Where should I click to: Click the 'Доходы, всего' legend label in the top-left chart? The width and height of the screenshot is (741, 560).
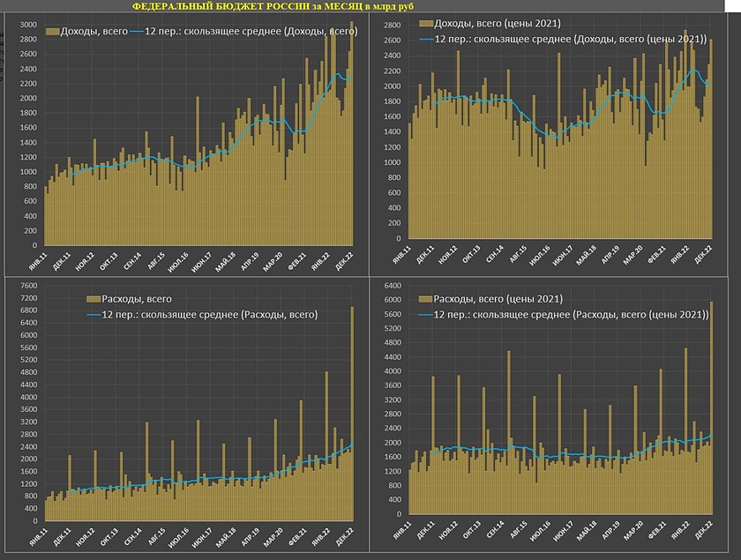point(93,32)
